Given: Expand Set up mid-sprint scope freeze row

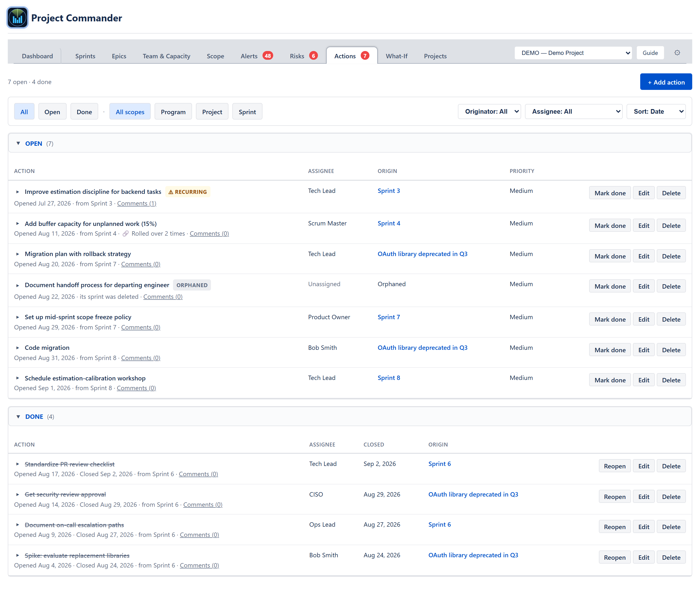Looking at the screenshot, I should point(17,317).
